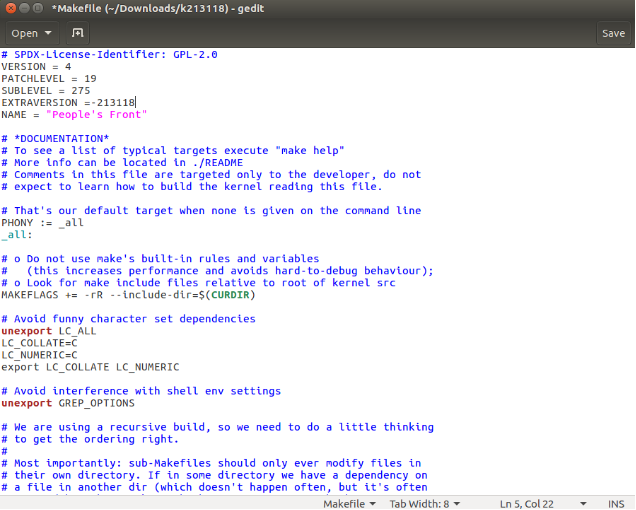Close the gedit window
This screenshot has height=510, width=636.
(x=11, y=8)
